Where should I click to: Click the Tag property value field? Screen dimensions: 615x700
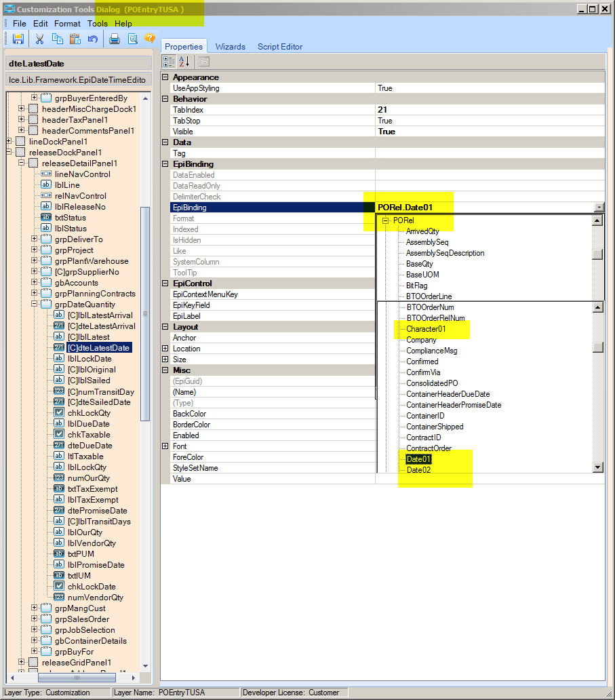click(490, 153)
